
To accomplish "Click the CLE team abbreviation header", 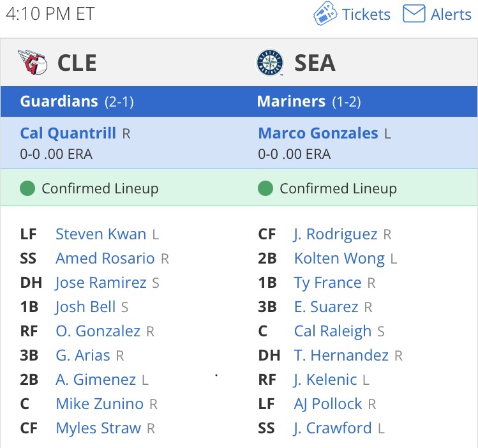I will (x=77, y=63).
